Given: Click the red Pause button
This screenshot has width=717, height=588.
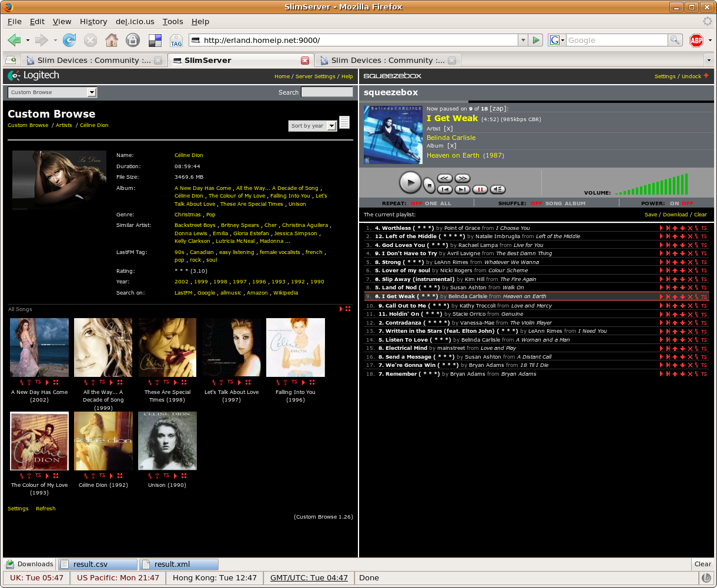Looking at the screenshot, I should 480,189.
